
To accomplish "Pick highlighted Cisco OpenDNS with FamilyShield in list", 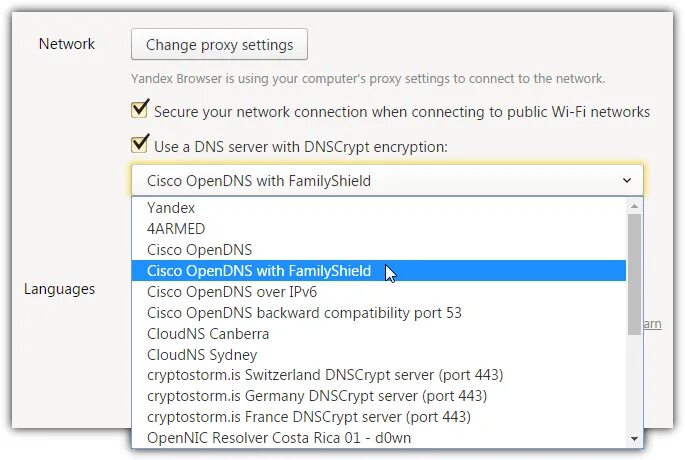I will (x=379, y=271).
